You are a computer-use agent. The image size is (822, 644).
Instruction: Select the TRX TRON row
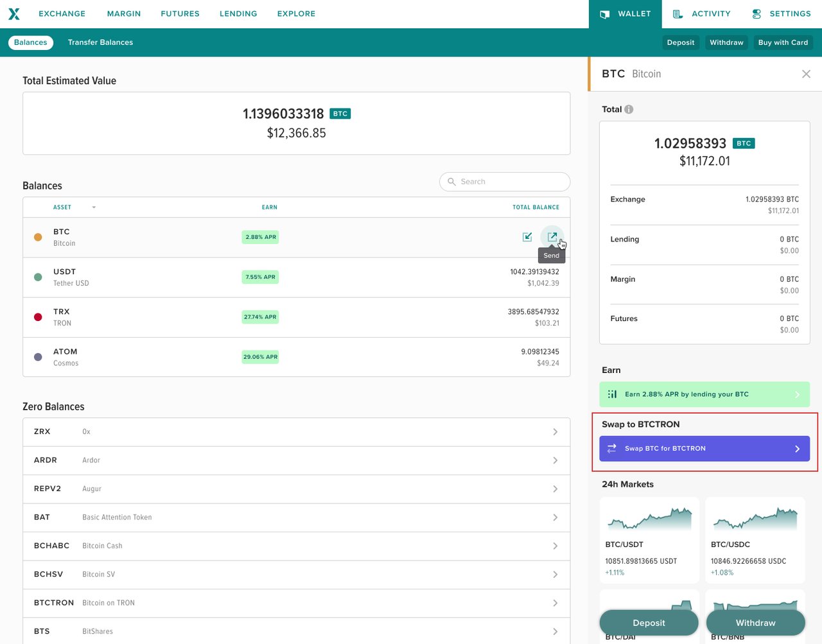(x=296, y=317)
